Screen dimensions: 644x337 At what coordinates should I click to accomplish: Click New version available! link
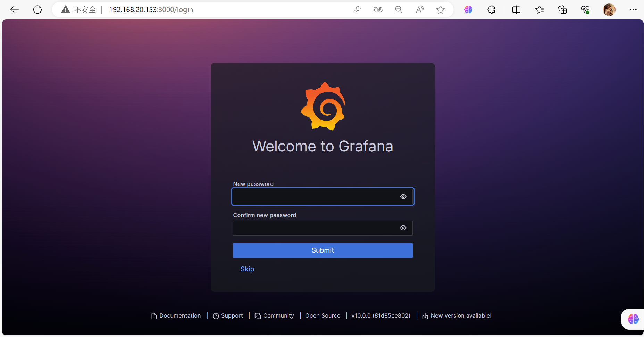tap(457, 316)
